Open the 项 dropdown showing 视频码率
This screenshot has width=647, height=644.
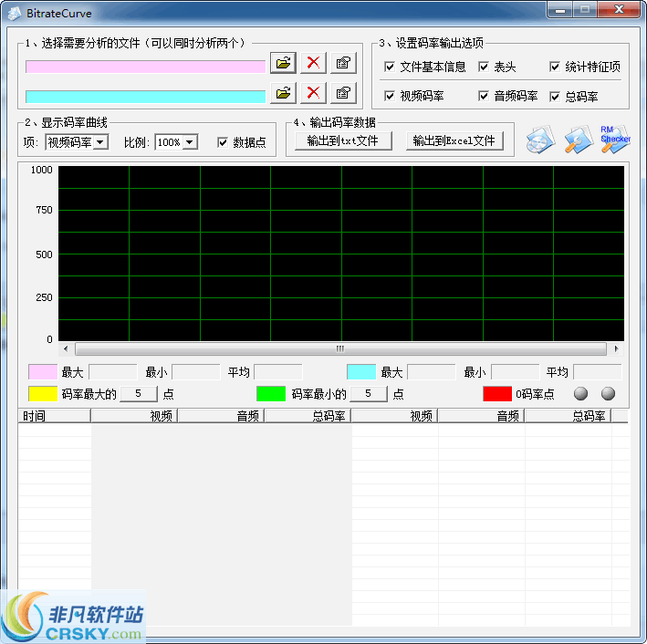point(77,142)
